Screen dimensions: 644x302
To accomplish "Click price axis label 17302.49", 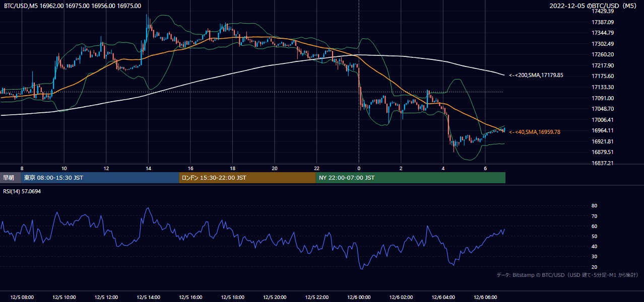I will [602, 44].
